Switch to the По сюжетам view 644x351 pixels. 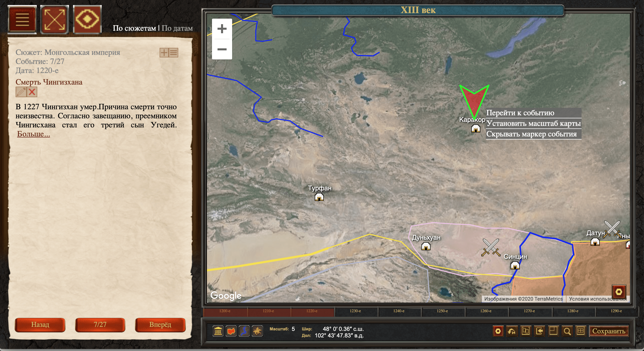[x=134, y=28]
